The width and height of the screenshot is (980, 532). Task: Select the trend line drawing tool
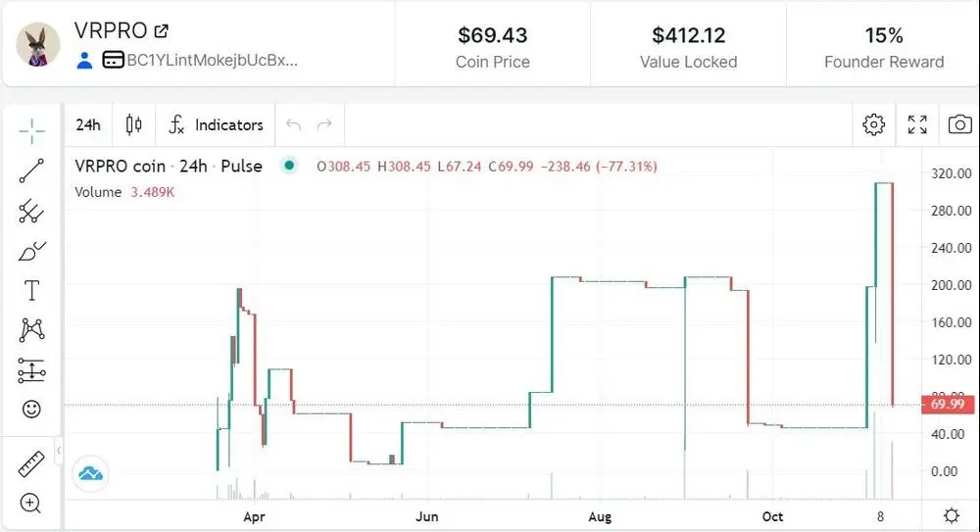31,171
